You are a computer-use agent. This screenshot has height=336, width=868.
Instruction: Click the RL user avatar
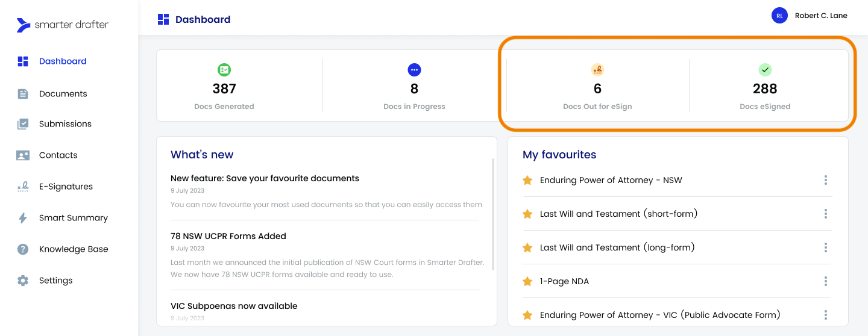click(779, 16)
